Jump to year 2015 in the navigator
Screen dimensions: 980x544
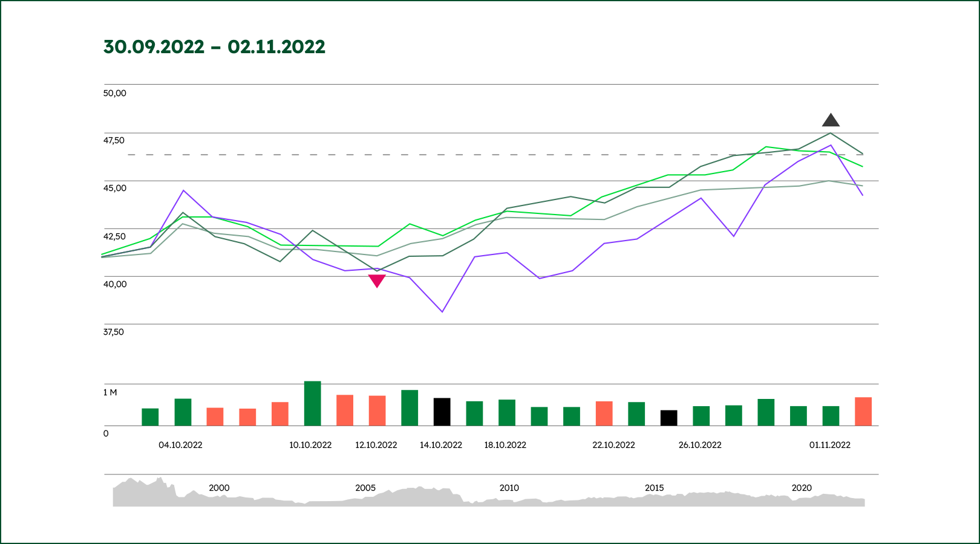[x=655, y=488]
